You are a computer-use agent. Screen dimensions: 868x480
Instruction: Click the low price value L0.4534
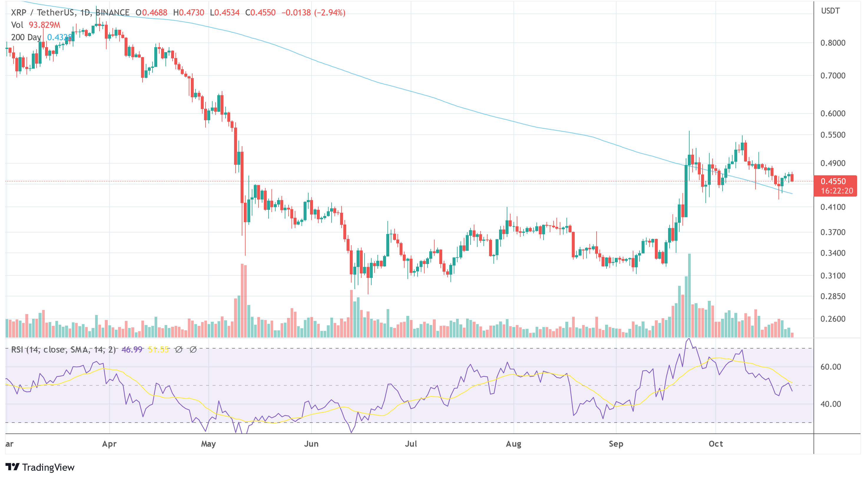(x=225, y=12)
